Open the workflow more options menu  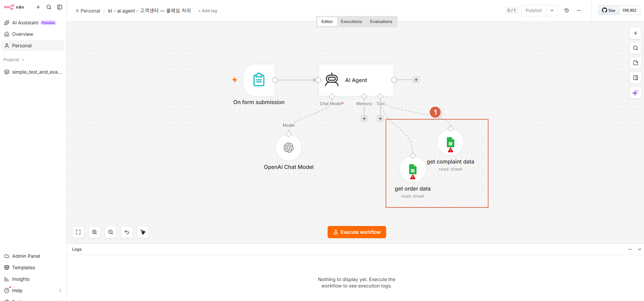click(x=579, y=10)
